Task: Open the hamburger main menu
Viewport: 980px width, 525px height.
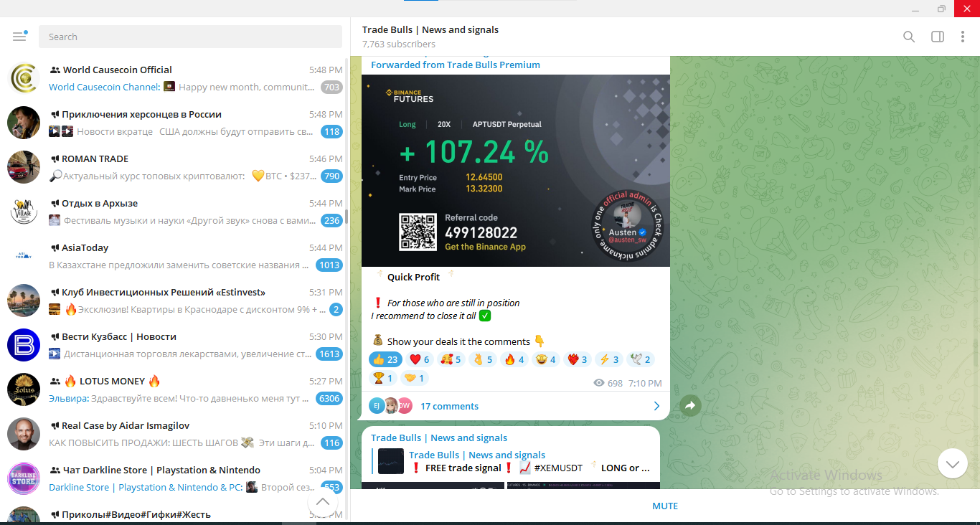Action: (19, 37)
